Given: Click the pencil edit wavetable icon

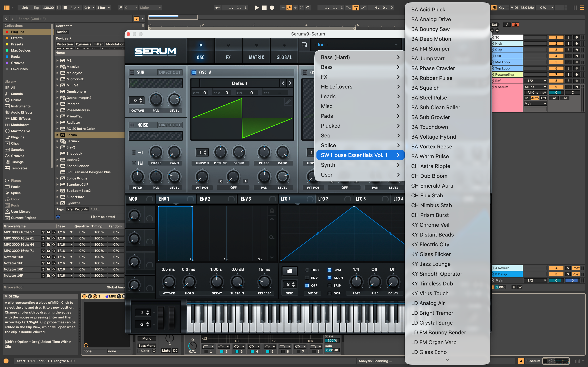Looking at the screenshot, I should pyautogui.click(x=288, y=102).
